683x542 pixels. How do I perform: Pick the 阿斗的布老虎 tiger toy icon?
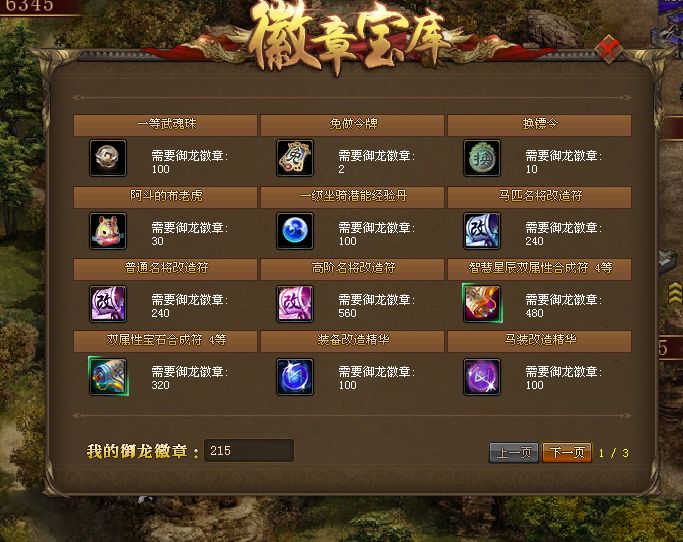coord(108,230)
